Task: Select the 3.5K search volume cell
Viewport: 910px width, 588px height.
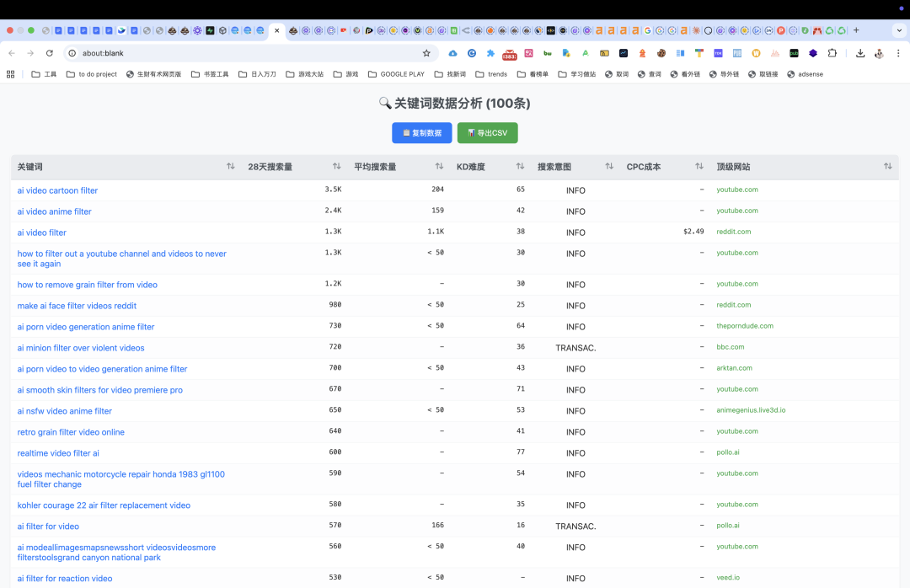Action: pyautogui.click(x=333, y=190)
